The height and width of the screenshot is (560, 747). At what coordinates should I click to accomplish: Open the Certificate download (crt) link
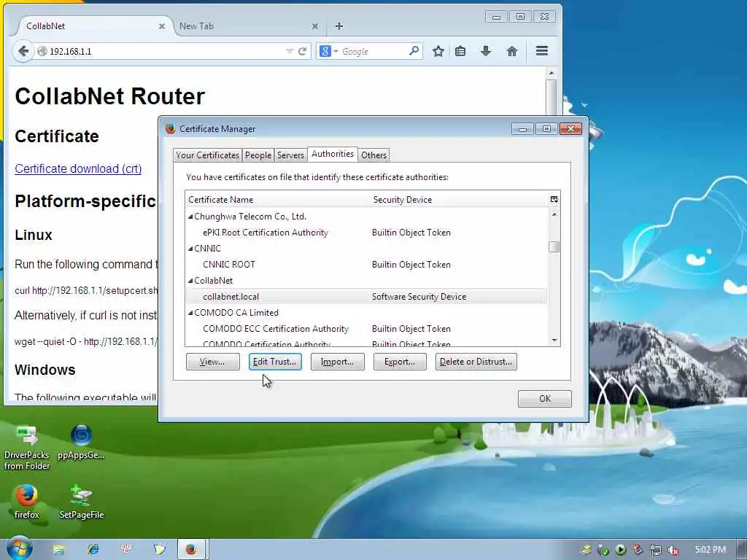[x=78, y=168]
